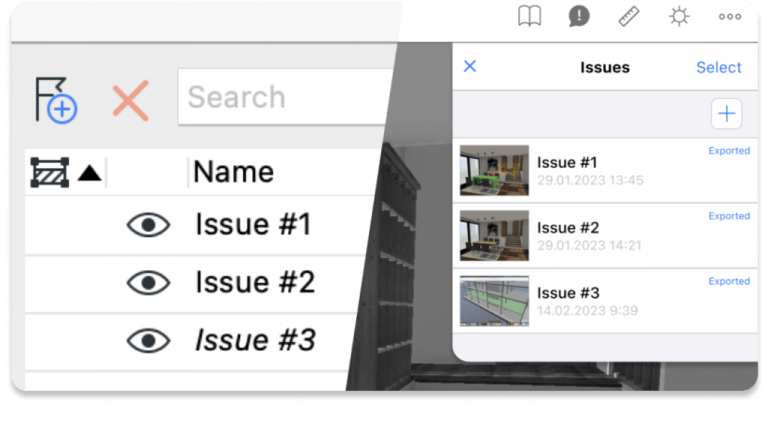This screenshot has width=768, height=432.
Task: Click the blue plus add issue button
Action: (x=726, y=114)
